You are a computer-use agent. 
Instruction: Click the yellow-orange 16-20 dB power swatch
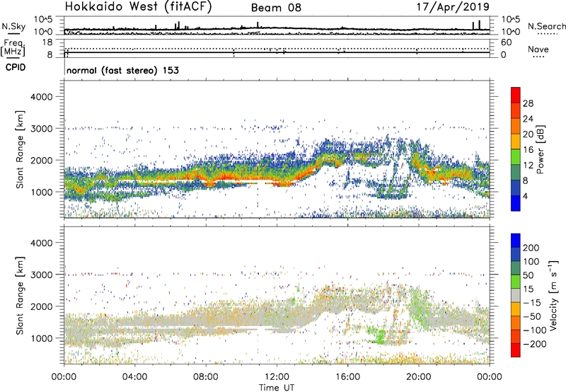coord(516,141)
